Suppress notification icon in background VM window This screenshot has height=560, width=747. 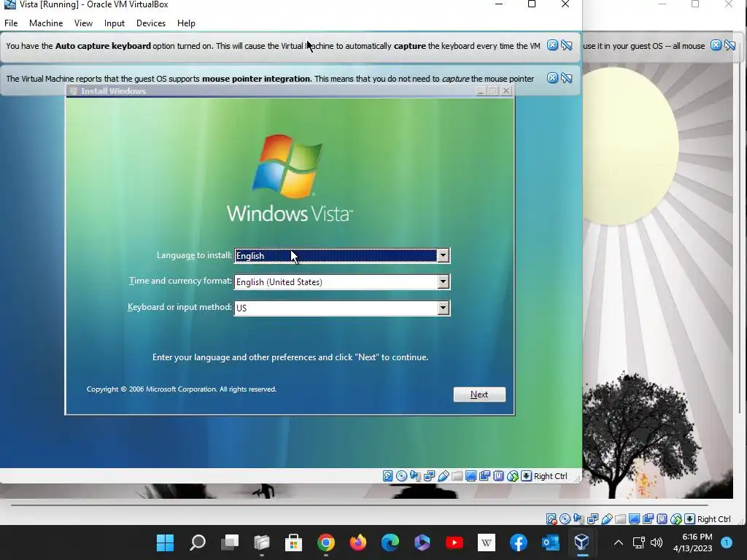pos(729,45)
